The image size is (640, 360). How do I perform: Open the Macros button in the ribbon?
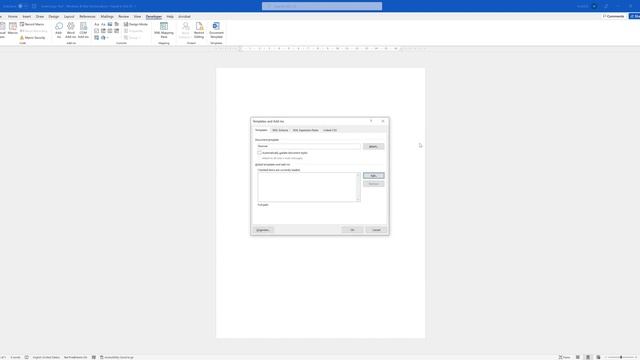point(13,29)
